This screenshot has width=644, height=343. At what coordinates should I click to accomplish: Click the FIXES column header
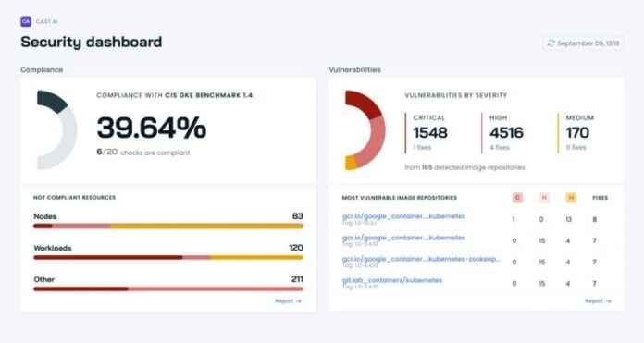(600, 198)
